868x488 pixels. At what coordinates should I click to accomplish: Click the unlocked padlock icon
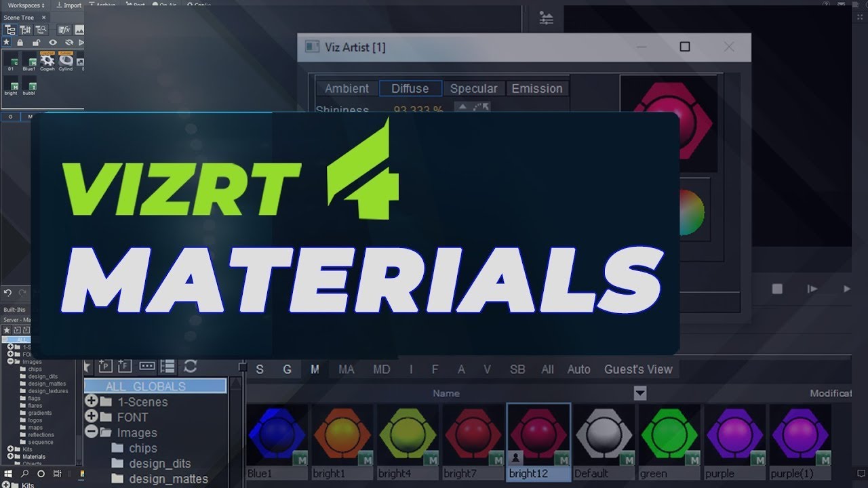pos(36,43)
